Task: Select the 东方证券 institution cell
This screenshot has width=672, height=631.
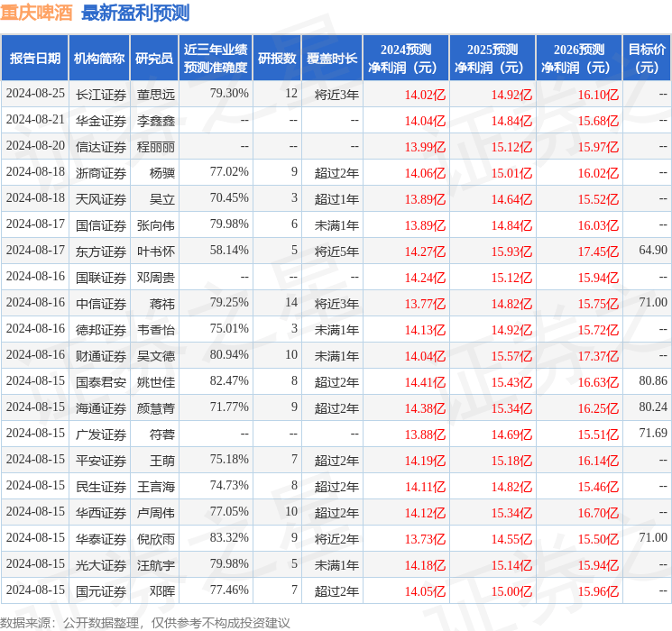Action: tap(101, 251)
